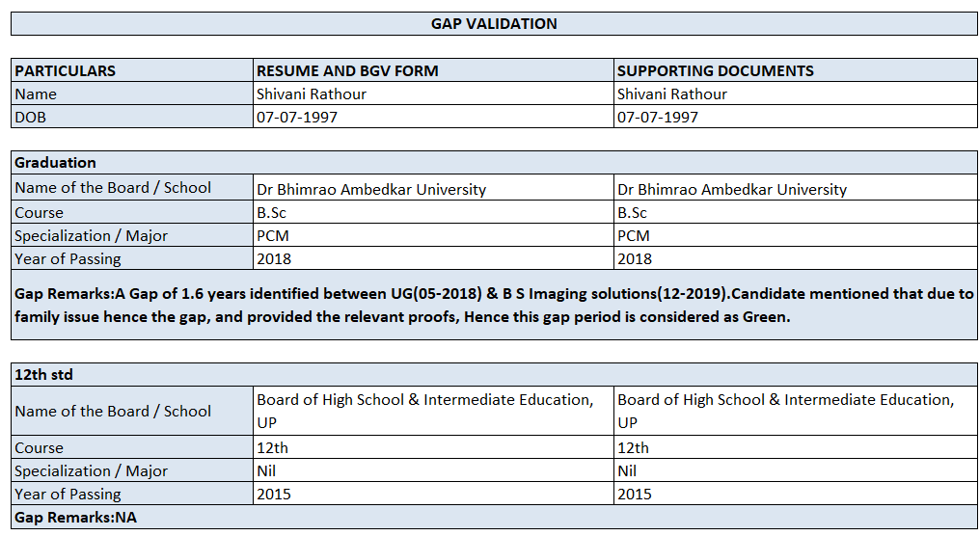Select "Board of High School & Intermediate Education" in Supporting column
The image size is (980, 536).
click(x=796, y=411)
